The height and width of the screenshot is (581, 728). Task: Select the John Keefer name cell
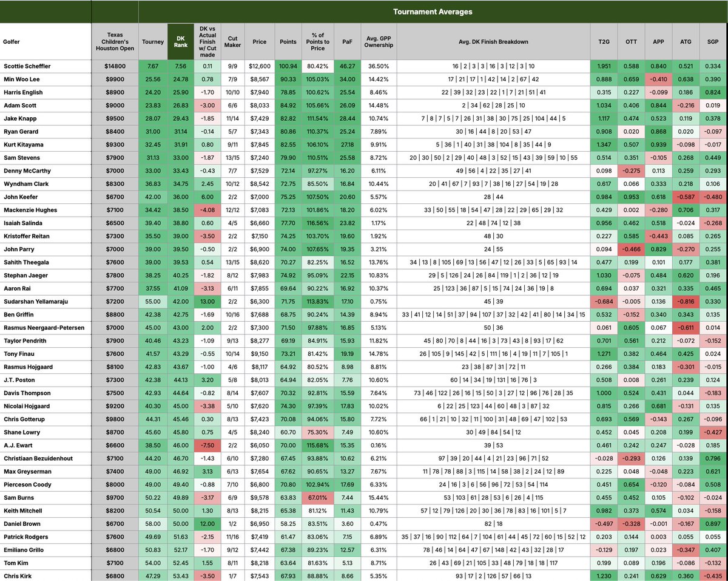[46, 197]
